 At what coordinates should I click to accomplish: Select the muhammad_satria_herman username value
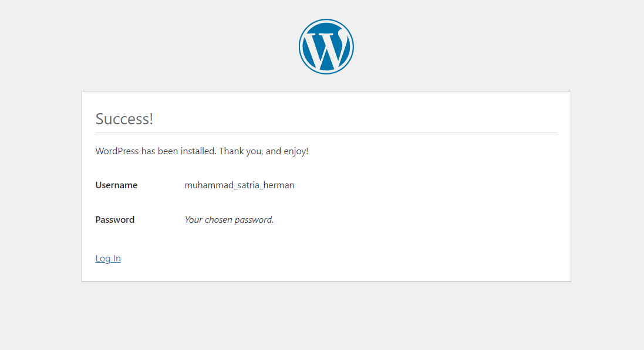point(240,185)
